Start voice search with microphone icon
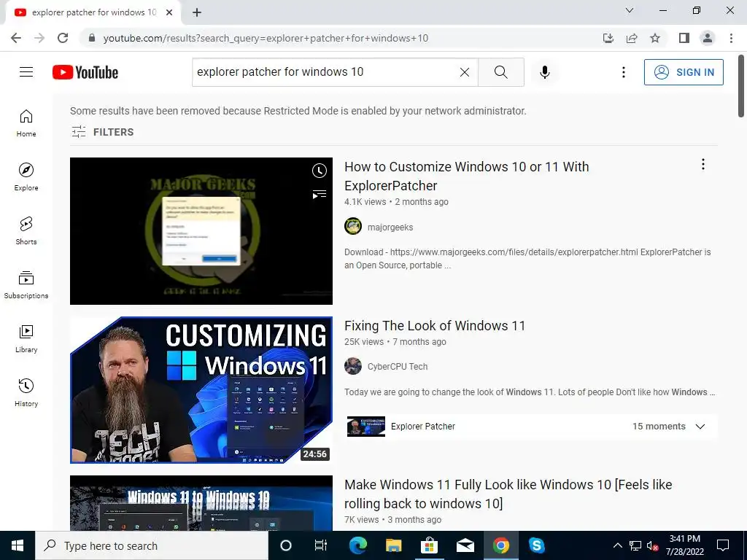Viewport: 747px width, 560px height. click(544, 72)
